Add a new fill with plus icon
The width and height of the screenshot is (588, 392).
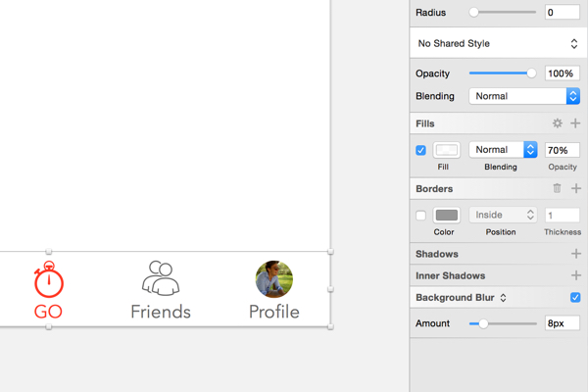(x=575, y=123)
